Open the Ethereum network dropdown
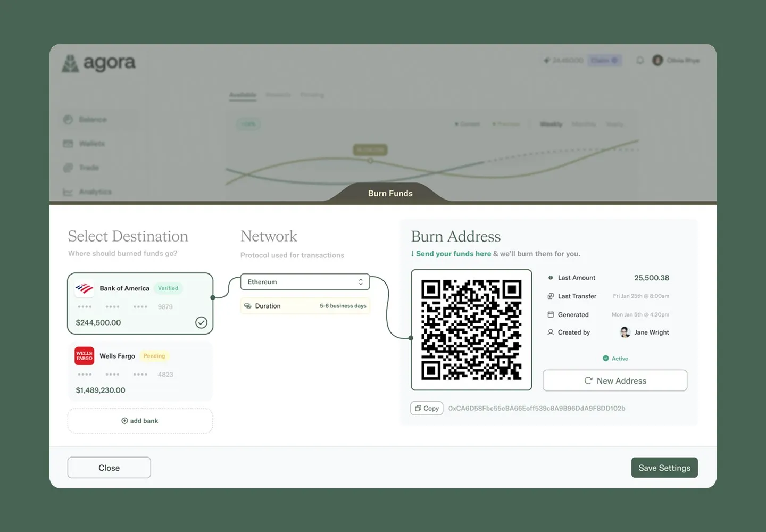Image resolution: width=766 pixels, height=532 pixels. (305, 282)
